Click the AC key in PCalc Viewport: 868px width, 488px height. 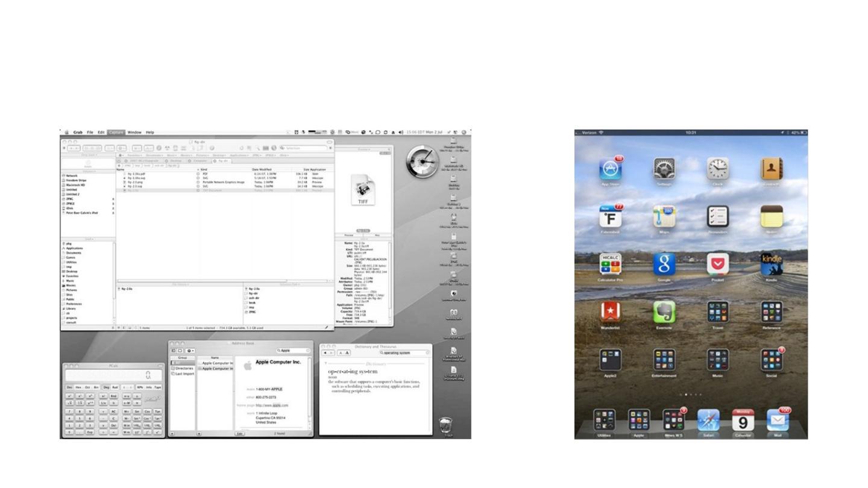(113, 411)
